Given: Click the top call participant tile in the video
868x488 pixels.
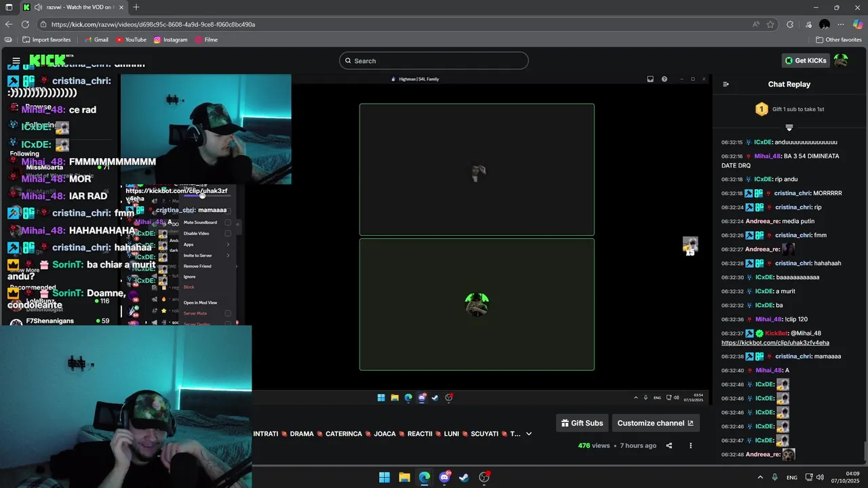Looking at the screenshot, I should point(477,169).
